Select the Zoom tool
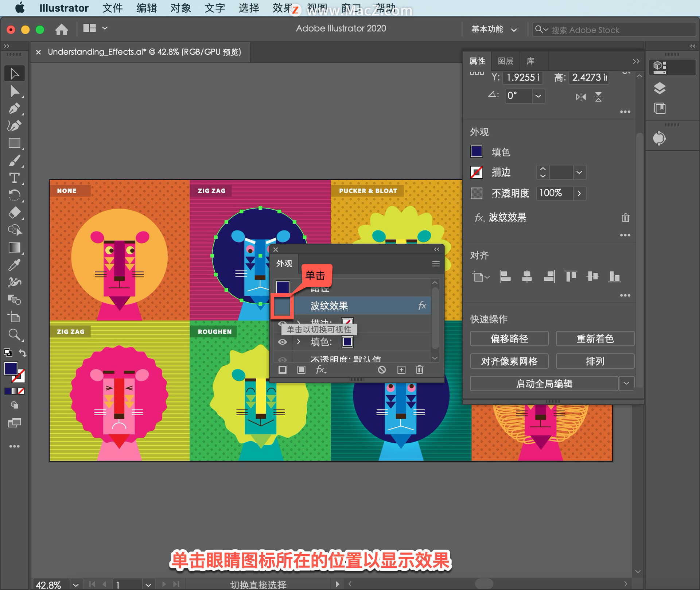The image size is (700, 590). pos(15,334)
